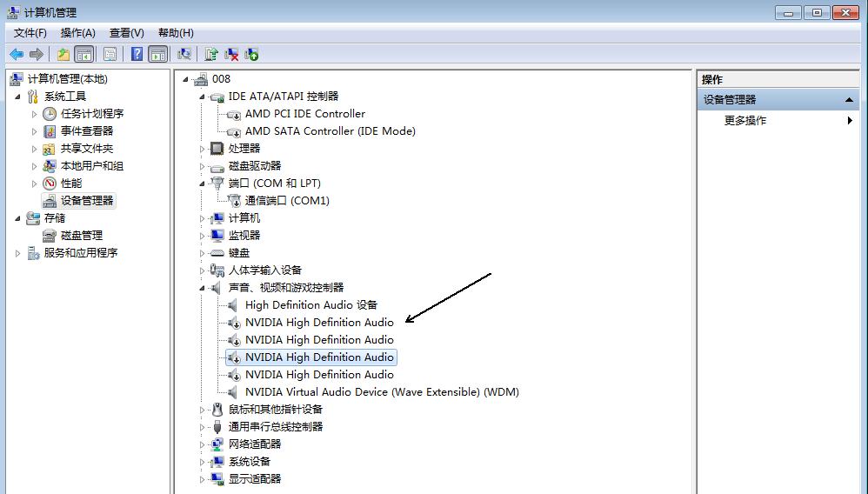Open the 帮助(H) menu
868x494 pixels.
click(176, 33)
